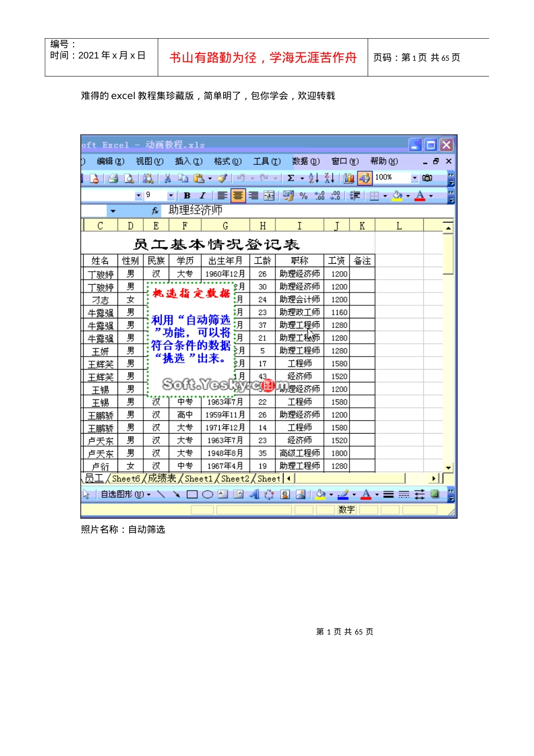The height and width of the screenshot is (756, 534).
Task: Open the font name dropdown arrow
Action: click(138, 196)
